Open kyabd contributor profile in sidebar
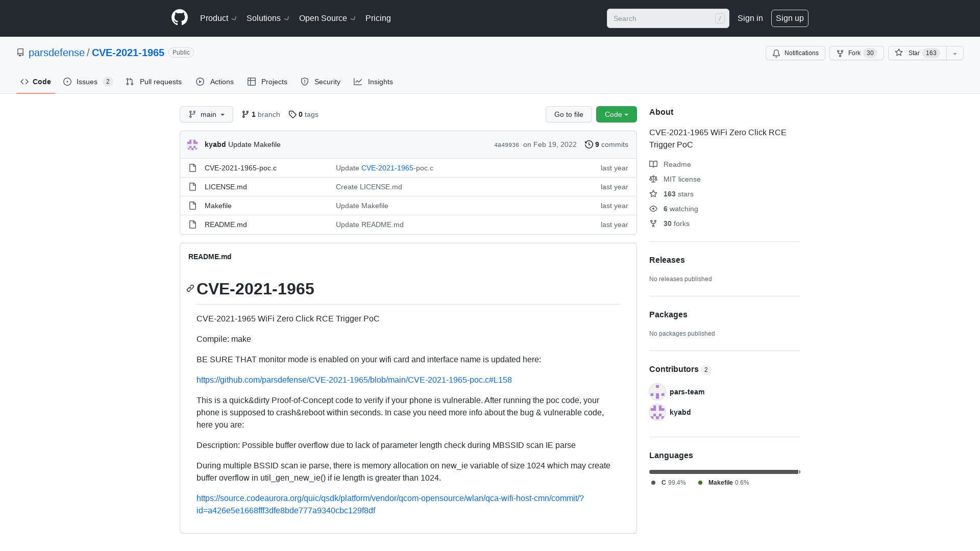This screenshot has height=551, width=980. [x=680, y=412]
